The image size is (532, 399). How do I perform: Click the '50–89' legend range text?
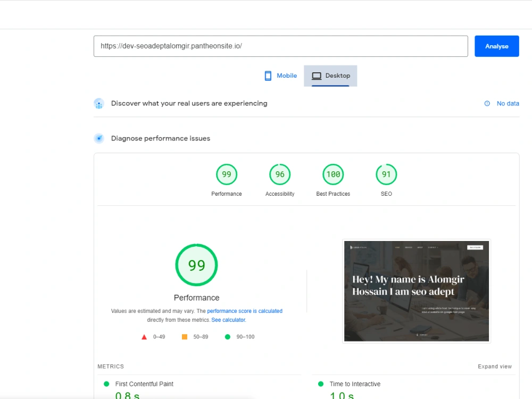point(201,337)
